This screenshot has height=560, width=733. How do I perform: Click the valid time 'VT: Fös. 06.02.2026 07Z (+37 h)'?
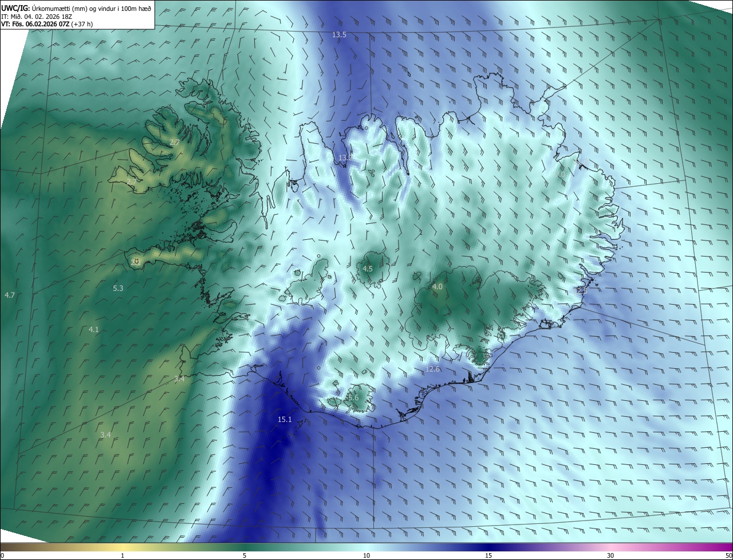pos(47,24)
